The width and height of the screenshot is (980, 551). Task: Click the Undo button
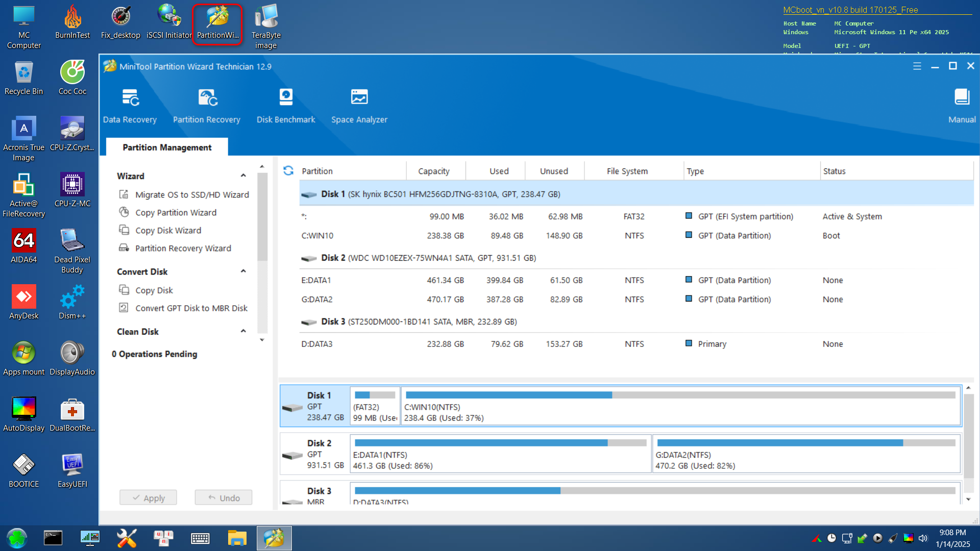click(224, 498)
